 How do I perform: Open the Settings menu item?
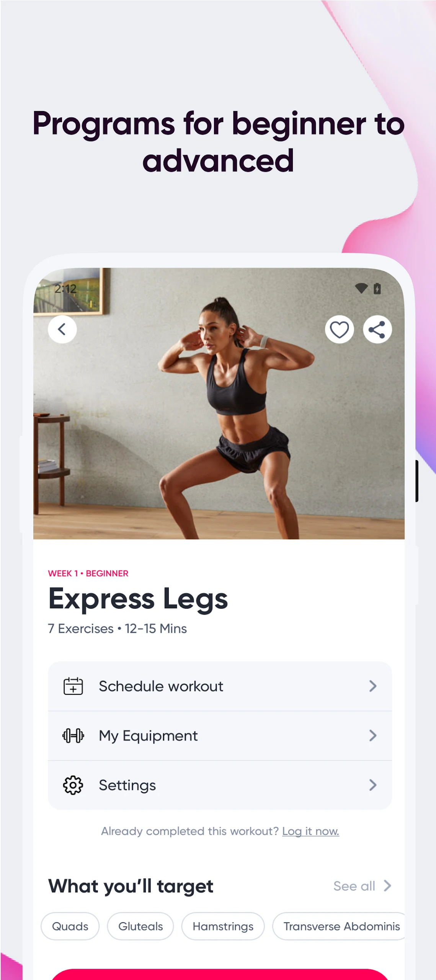(220, 785)
